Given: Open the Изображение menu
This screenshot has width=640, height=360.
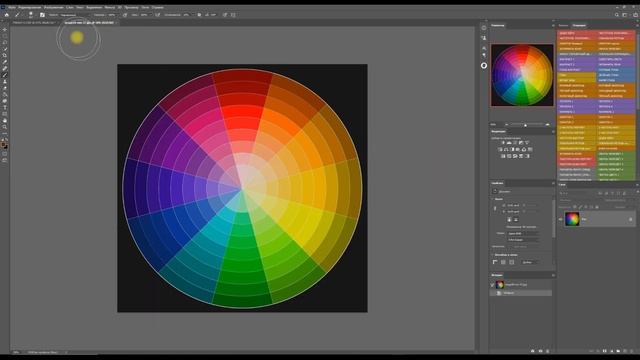Looking at the screenshot, I should click(54, 7).
